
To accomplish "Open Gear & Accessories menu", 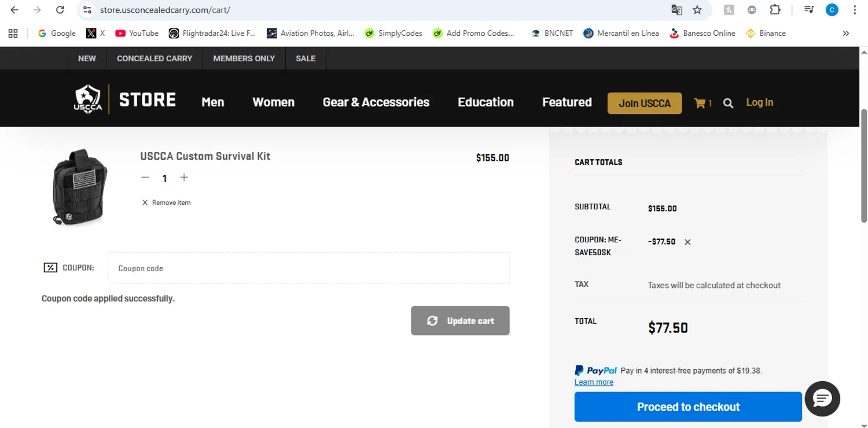I will coord(376,102).
